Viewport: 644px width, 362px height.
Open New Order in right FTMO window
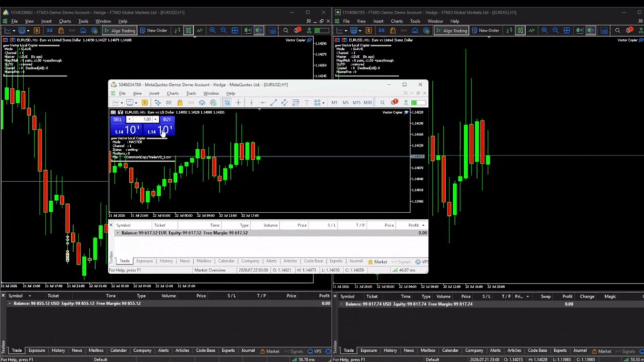[486, 30]
